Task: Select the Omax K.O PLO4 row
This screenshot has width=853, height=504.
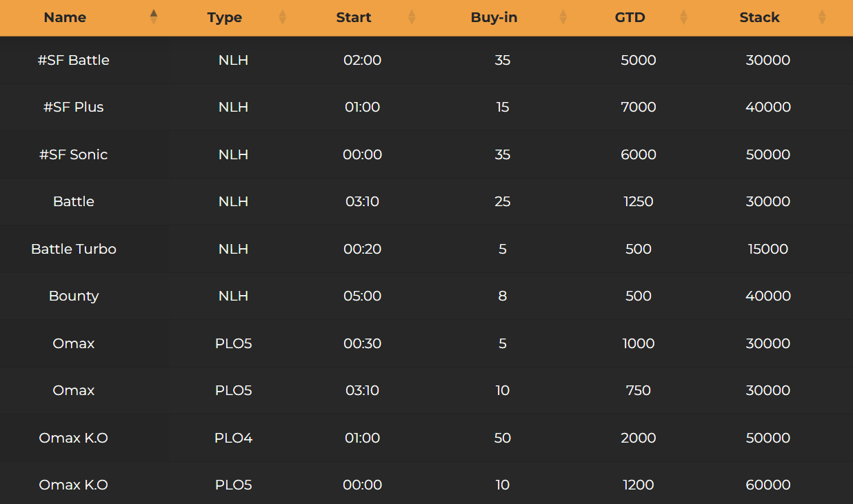Action: (74, 438)
